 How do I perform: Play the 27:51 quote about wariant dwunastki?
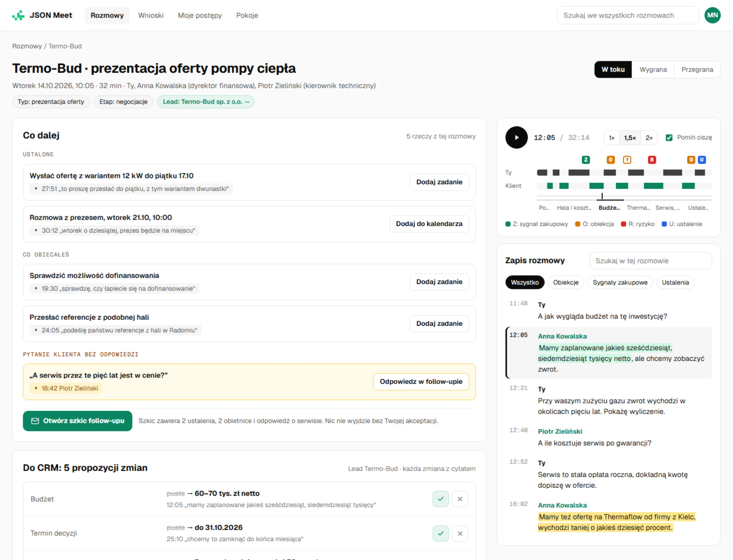coord(131,189)
